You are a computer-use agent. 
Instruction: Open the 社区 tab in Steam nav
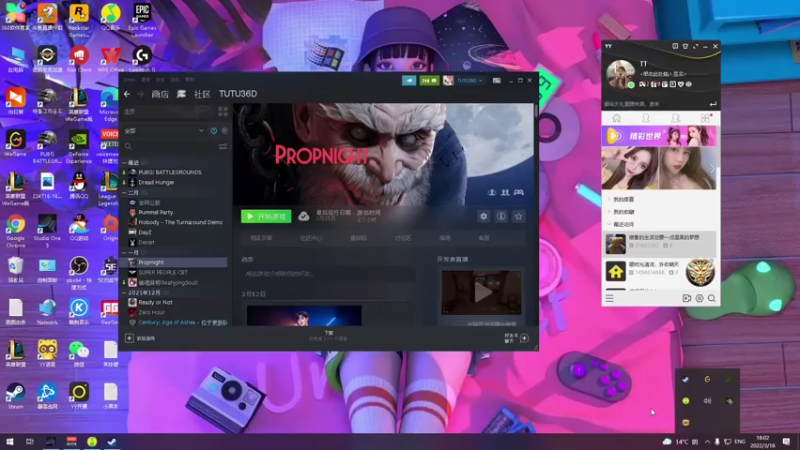pos(202,94)
